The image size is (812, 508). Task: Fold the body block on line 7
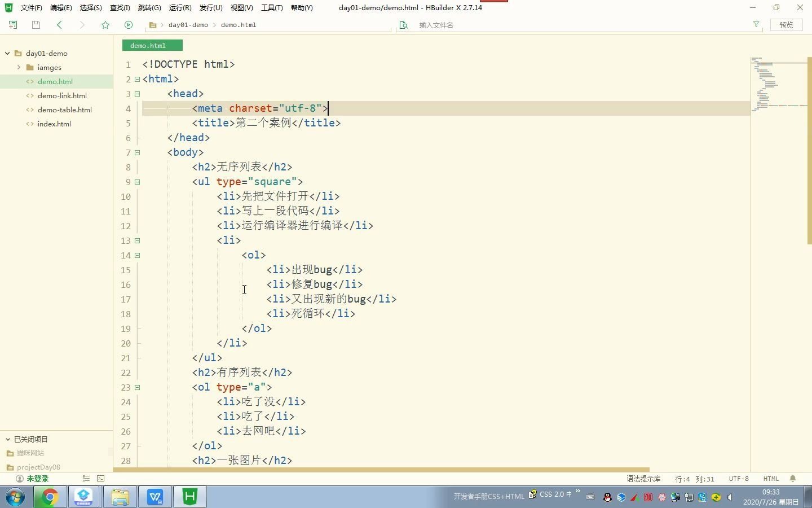pos(137,152)
